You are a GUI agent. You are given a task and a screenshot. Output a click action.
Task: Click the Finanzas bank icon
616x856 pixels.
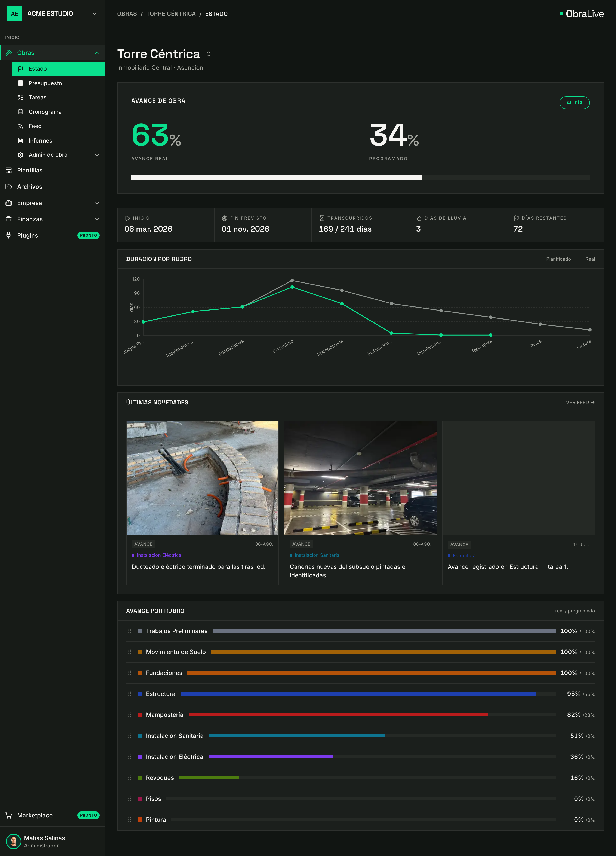(9, 219)
